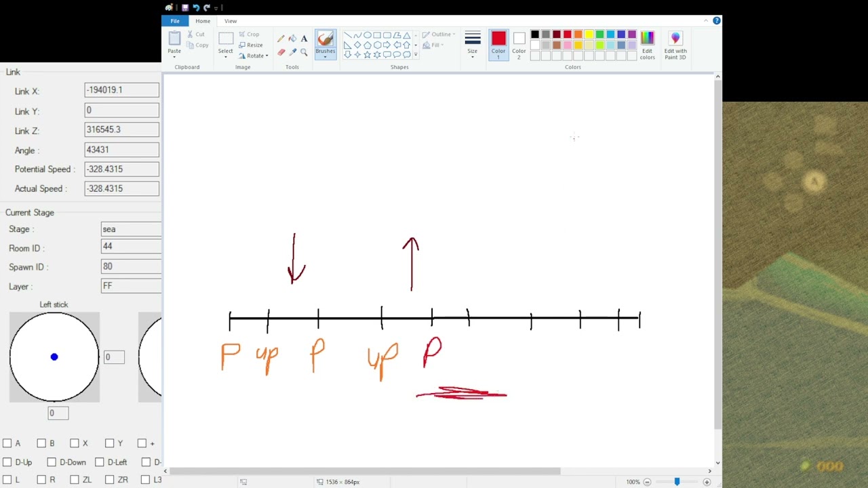The image size is (868, 488).
Task: Switch to the Home tab
Action: [x=203, y=21]
